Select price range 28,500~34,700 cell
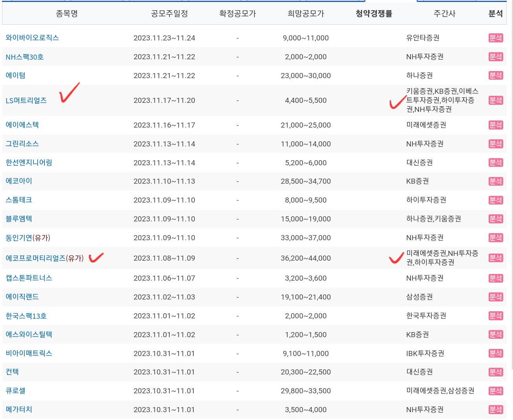The image size is (513, 420). [x=306, y=181]
